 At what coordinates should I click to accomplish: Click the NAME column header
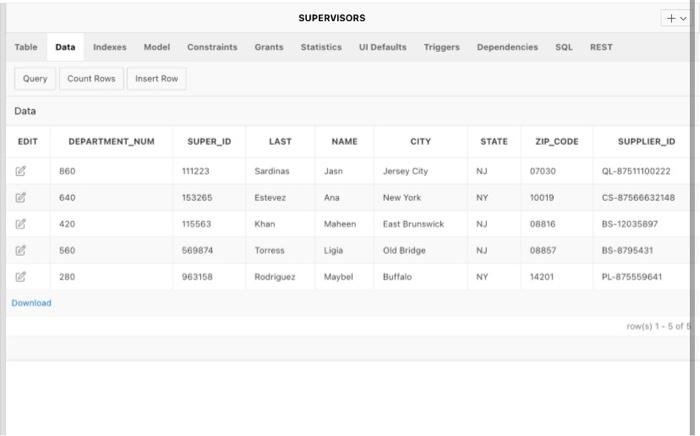pyautogui.click(x=344, y=141)
